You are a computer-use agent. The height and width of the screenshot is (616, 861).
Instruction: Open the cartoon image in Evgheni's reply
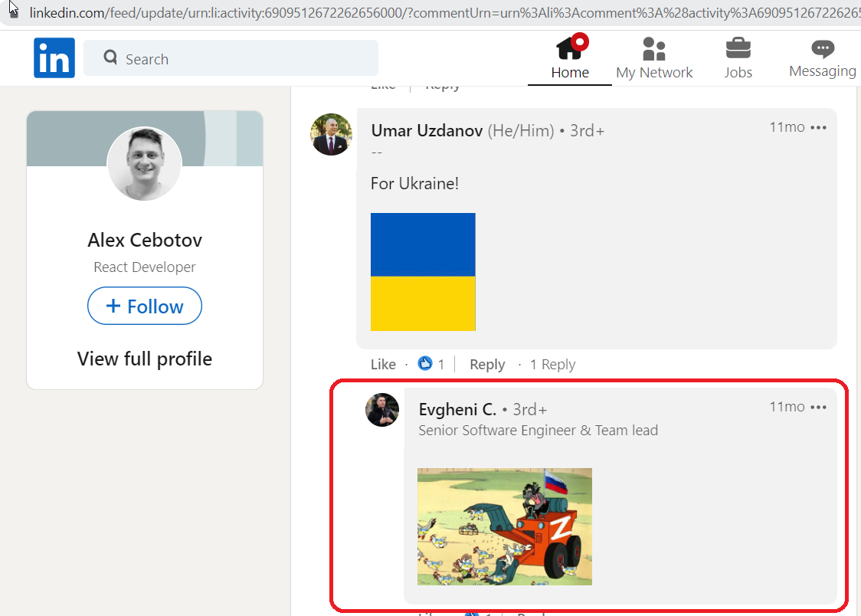pos(505,526)
